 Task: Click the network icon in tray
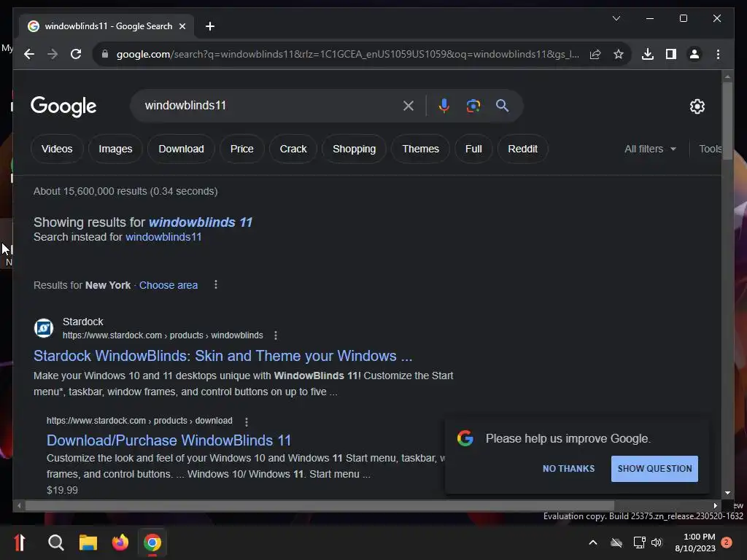[x=639, y=542]
